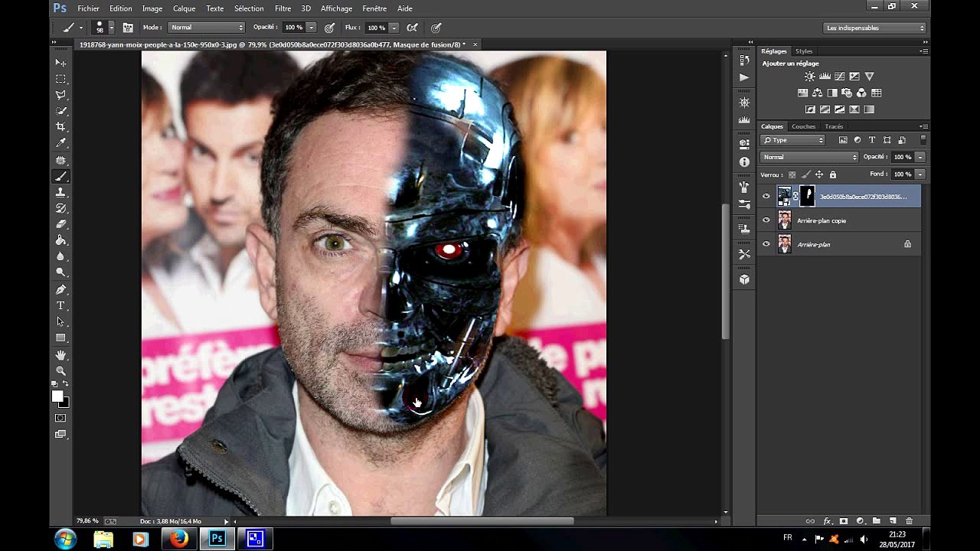Select the Hand tool
980x551 pixels.
(x=60, y=355)
